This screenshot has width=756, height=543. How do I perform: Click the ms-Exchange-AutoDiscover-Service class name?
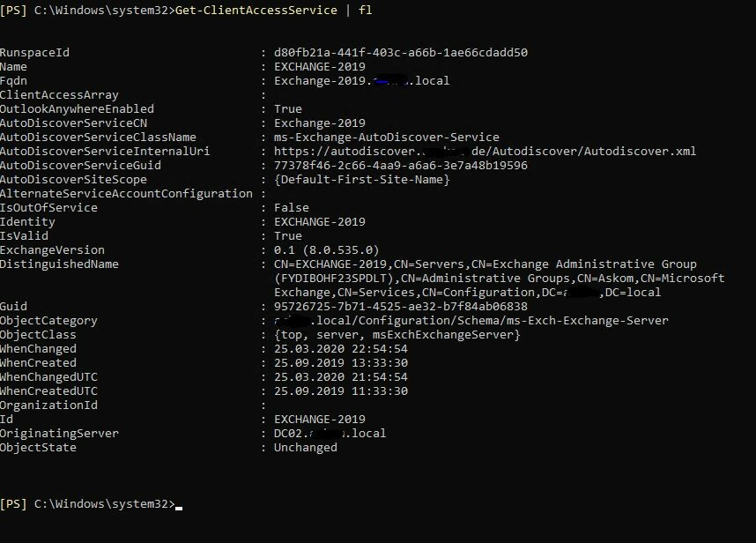(386, 138)
